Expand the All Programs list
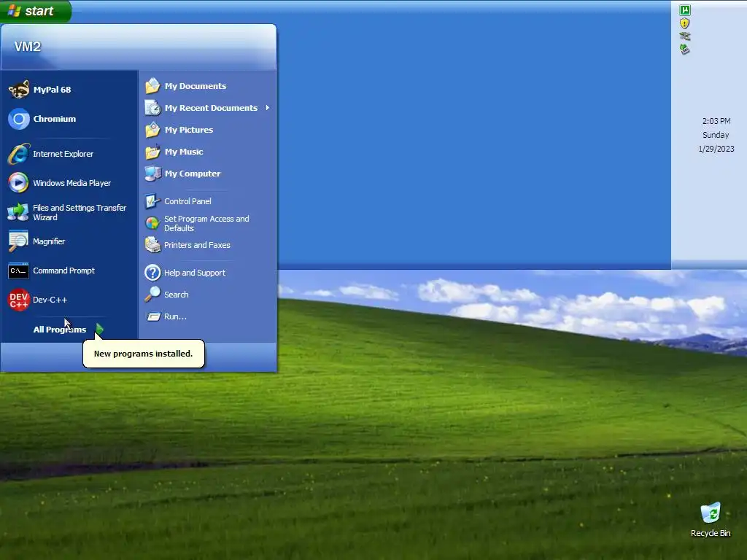This screenshot has width=747, height=560. (69, 330)
